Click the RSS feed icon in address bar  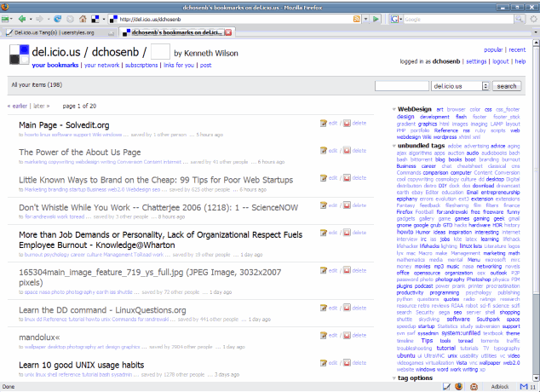tap(357, 19)
